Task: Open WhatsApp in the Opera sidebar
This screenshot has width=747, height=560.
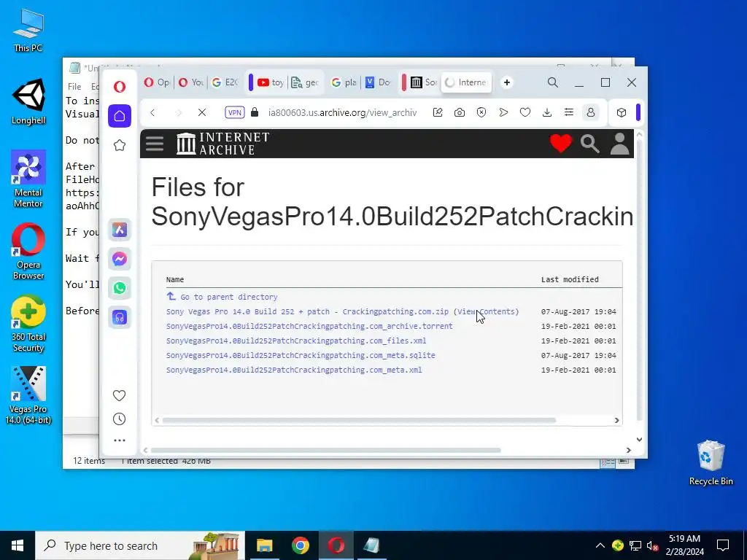Action: click(120, 288)
